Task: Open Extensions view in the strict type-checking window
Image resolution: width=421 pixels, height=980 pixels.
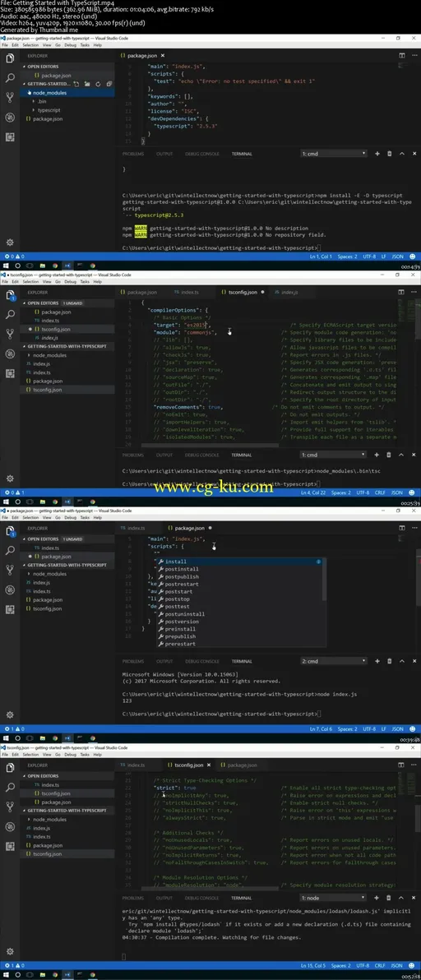Action: click(x=9, y=846)
